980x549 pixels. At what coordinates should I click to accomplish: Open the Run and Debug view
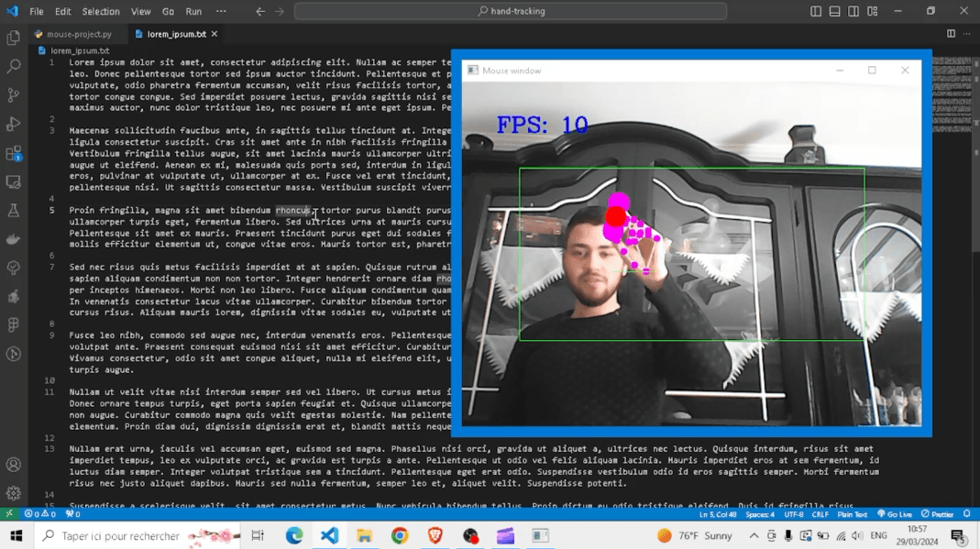point(14,124)
